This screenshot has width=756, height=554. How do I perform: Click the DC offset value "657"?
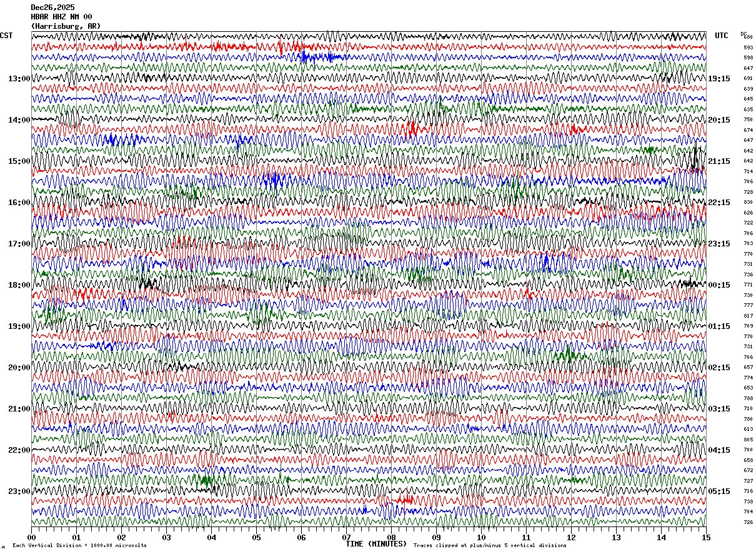pos(748,368)
